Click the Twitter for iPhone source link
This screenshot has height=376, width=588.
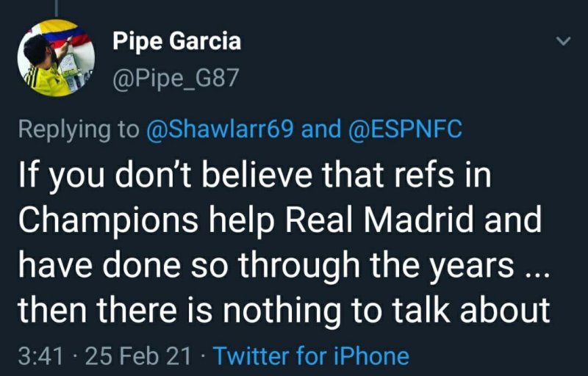click(311, 356)
